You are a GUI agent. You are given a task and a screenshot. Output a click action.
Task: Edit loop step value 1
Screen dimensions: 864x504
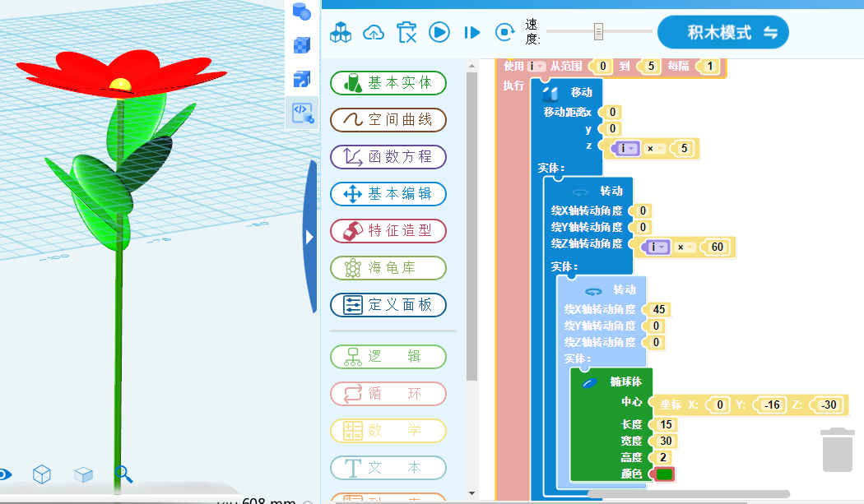point(709,66)
